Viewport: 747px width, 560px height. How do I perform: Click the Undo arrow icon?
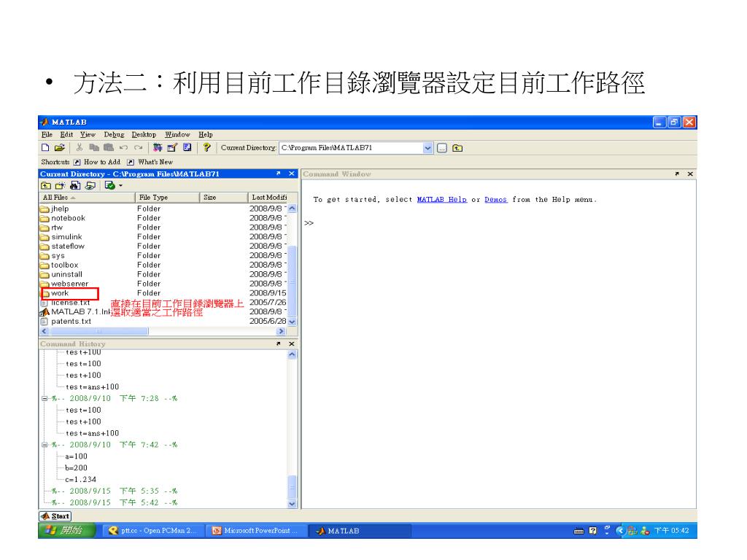(x=123, y=147)
